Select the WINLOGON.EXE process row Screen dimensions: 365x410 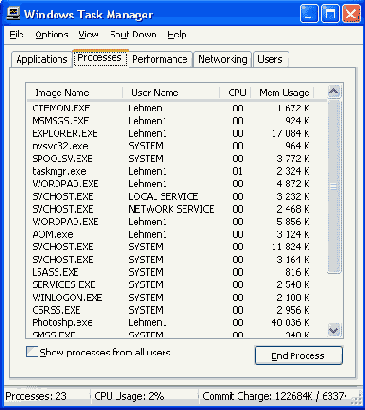177,297
